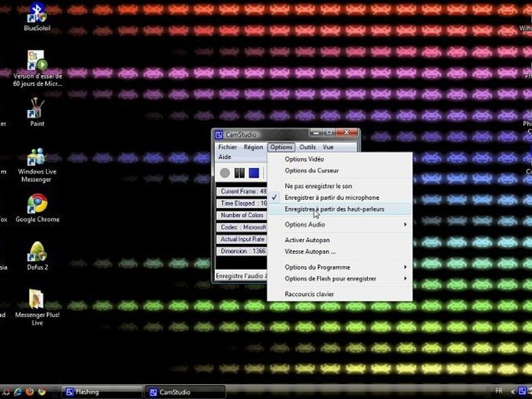532x399 pixels.
Task: Click the Time Elapsed status line
Action: click(242, 203)
